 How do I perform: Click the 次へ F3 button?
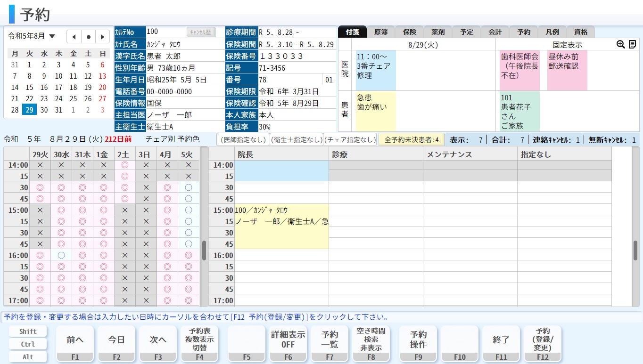(x=158, y=344)
